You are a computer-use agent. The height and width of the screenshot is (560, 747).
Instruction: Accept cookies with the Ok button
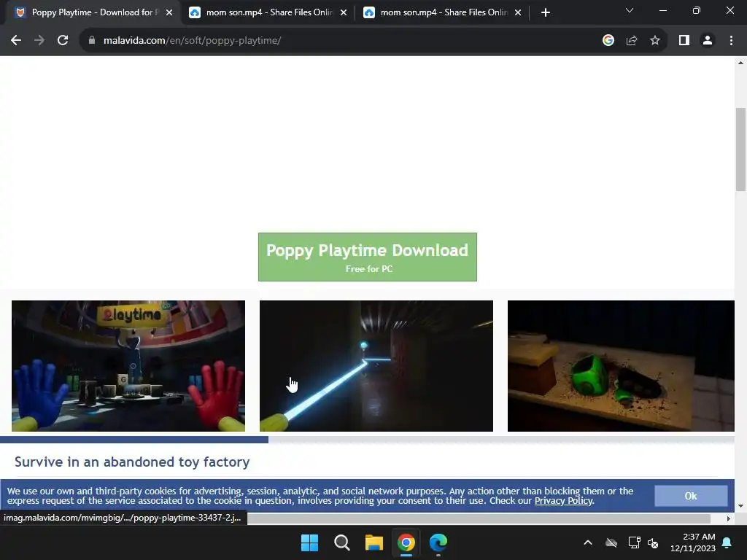click(691, 496)
